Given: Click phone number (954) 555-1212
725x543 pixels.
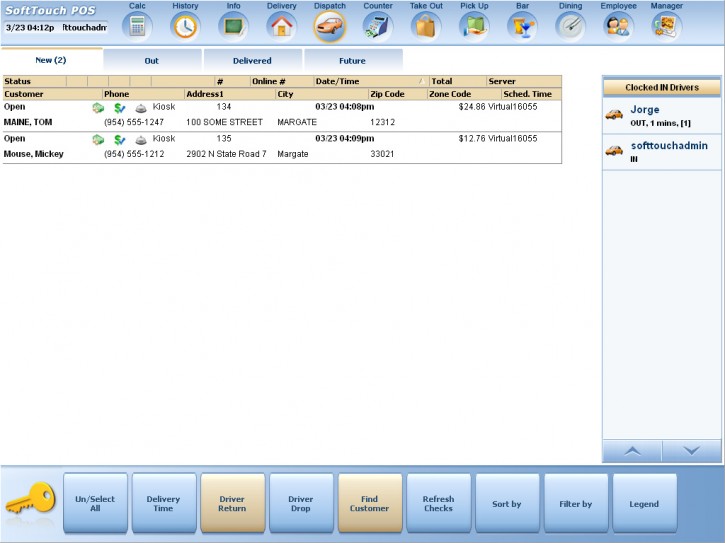Looking at the screenshot, I should point(134,154).
